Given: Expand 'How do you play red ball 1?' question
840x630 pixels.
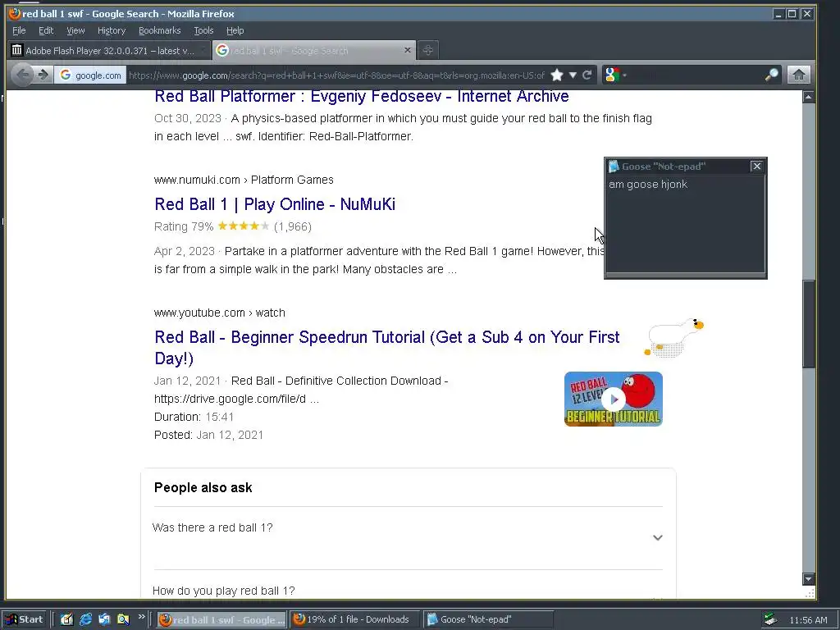Looking at the screenshot, I should pos(408,591).
